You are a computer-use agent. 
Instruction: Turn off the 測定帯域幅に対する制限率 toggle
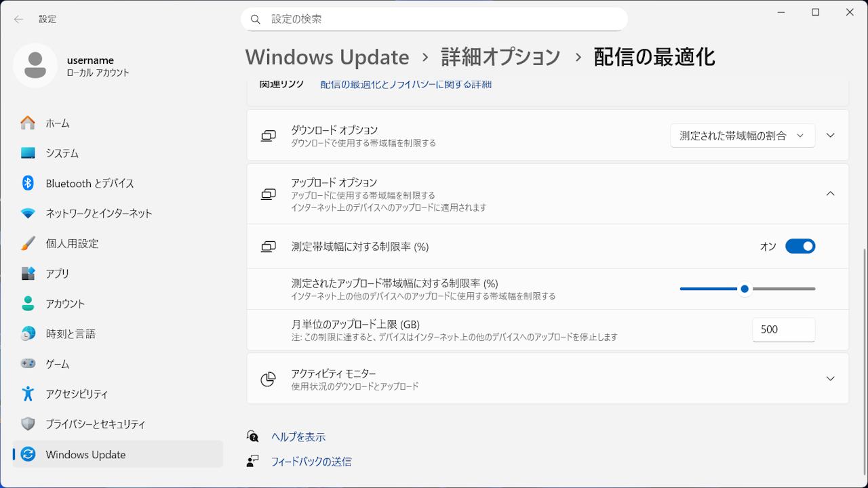coord(800,247)
